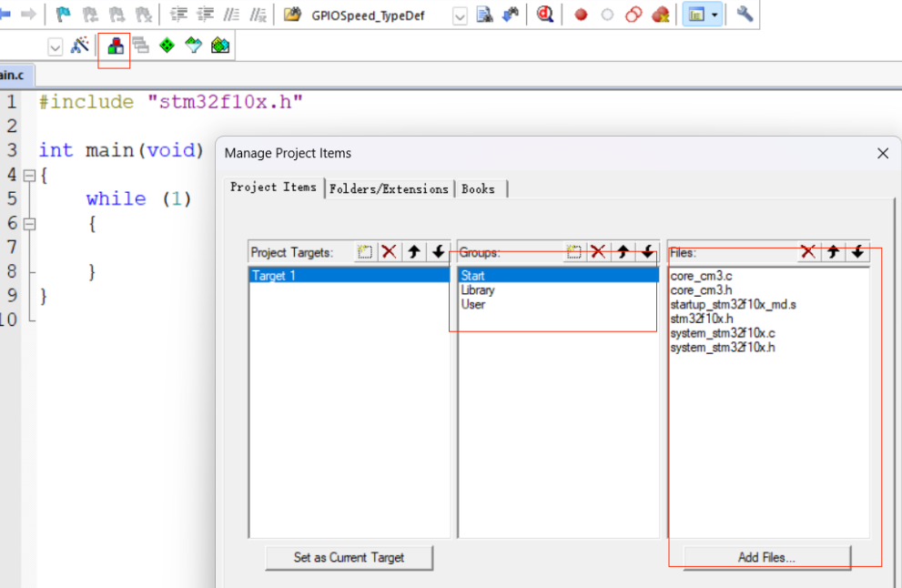This screenshot has width=902, height=588.
Task: Select file stm32f10x.h
Action: tap(702, 319)
